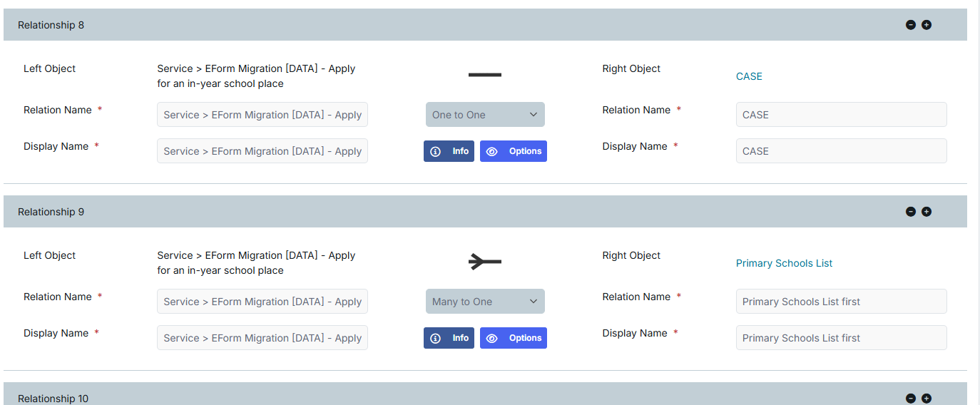Open the Primary Schools List link
The width and height of the screenshot is (980, 405).
tap(784, 263)
